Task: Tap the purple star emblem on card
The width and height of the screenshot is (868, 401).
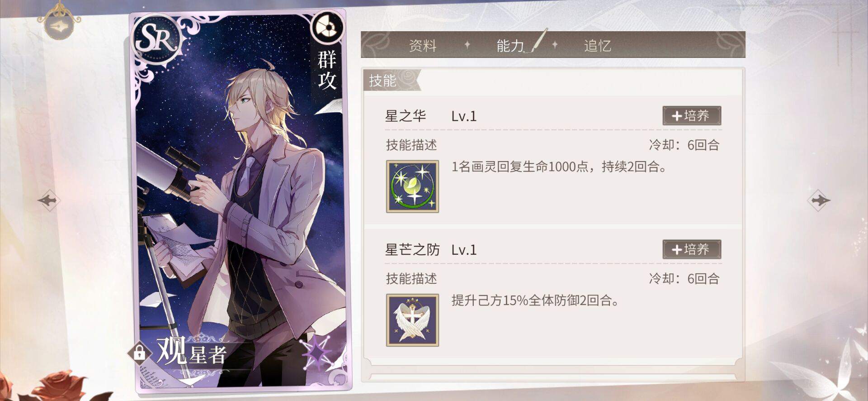Action: (x=318, y=353)
